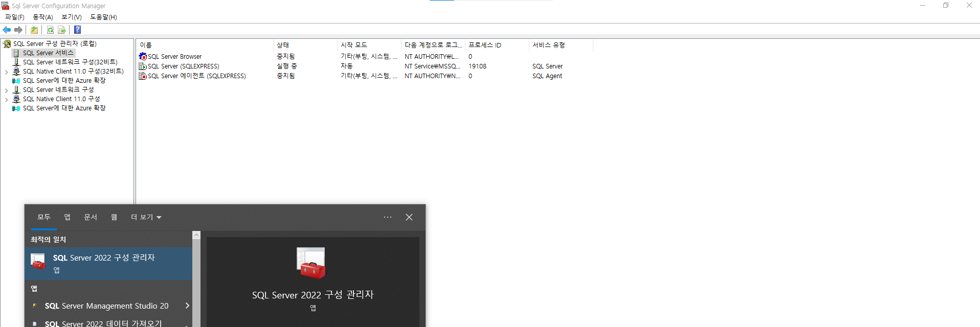This screenshot has height=327, width=980.
Task: Click the SQL Server Browser service icon
Action: click(x=143, y=56)
